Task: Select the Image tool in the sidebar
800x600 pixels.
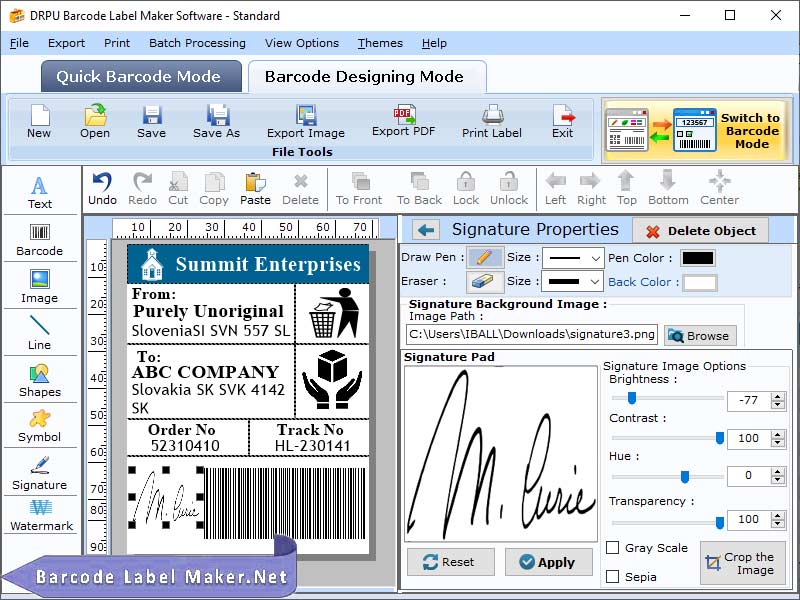Action: point(40,286)
